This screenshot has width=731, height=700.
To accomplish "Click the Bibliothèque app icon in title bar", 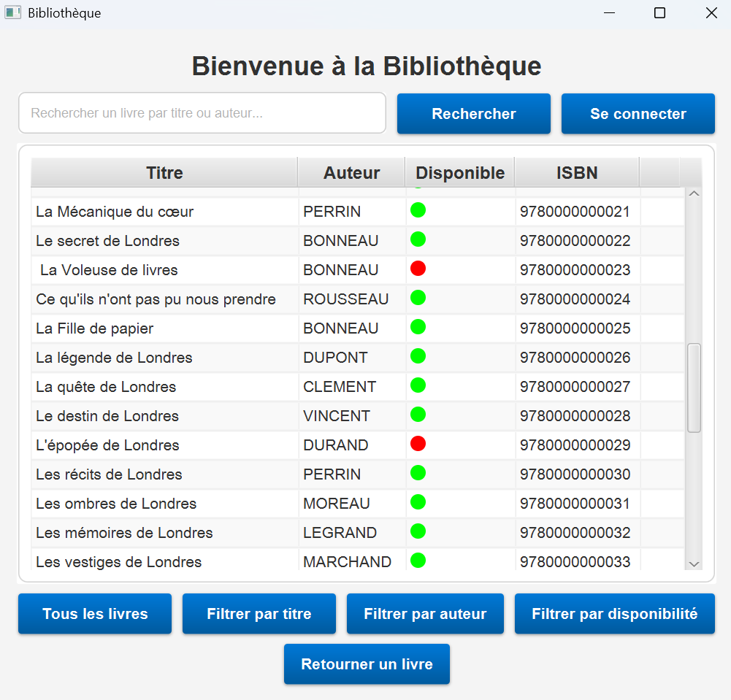I will (x=12, y=13).
